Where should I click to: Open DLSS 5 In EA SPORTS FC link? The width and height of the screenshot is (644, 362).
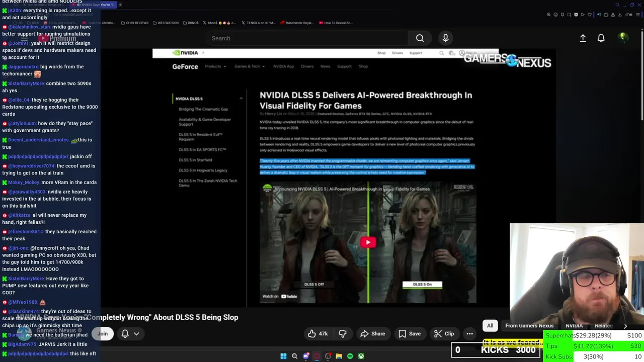(202, 150)
